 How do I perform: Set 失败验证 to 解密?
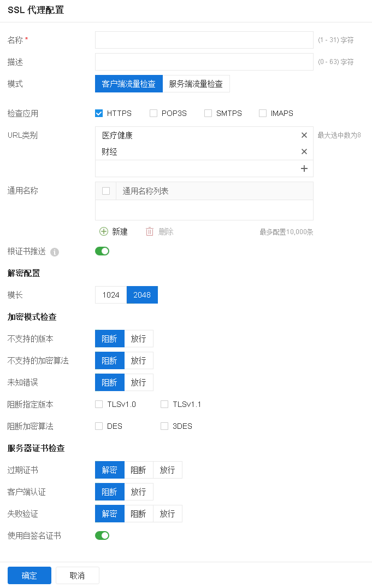pos(110,514)
